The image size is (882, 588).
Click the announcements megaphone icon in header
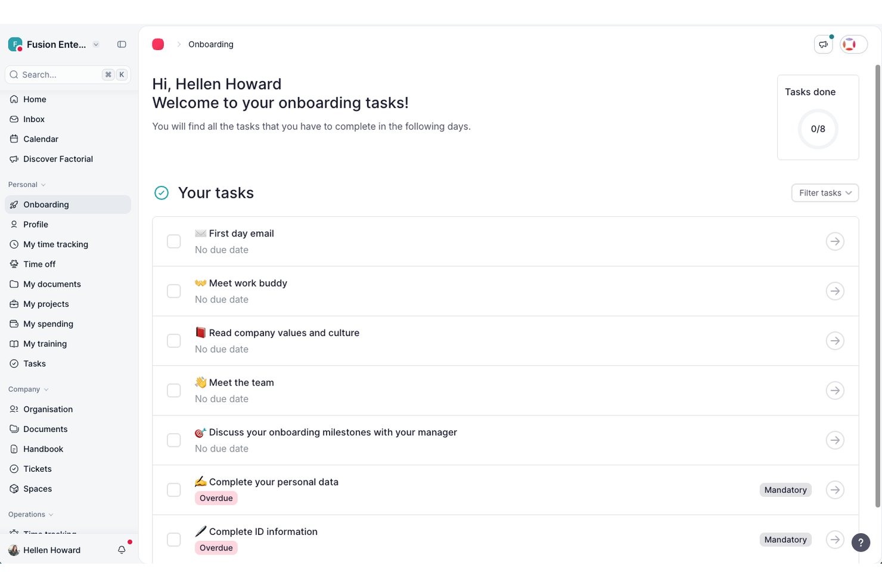(x=823, y=44)
